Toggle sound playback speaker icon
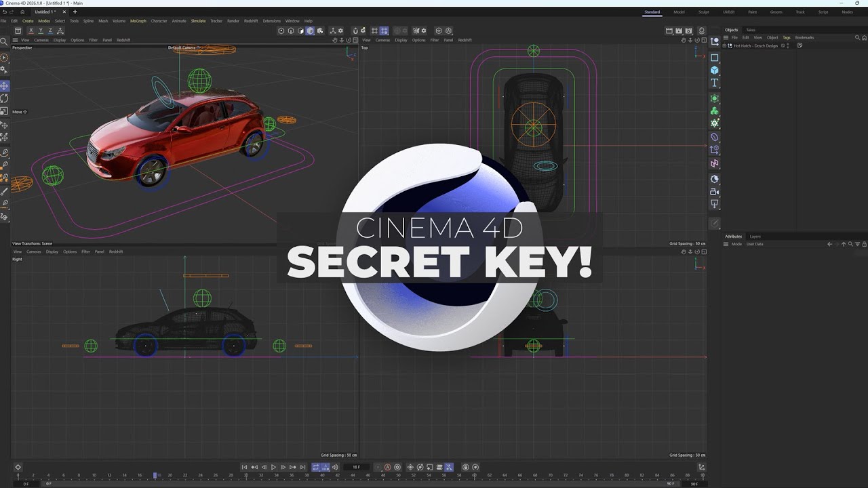Screen dimensions: 868x488 [x=335, y=467]
